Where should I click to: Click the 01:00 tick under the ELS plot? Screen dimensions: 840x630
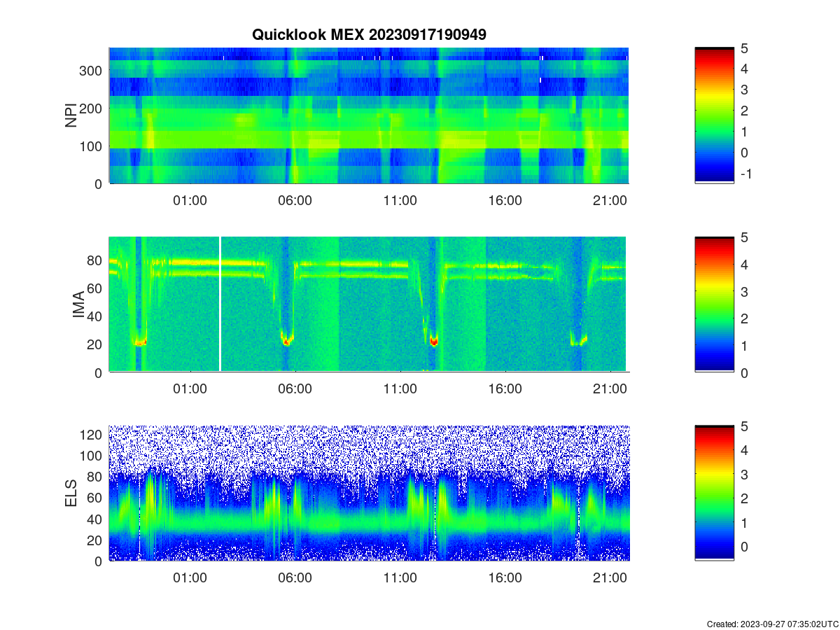point(190,578)
